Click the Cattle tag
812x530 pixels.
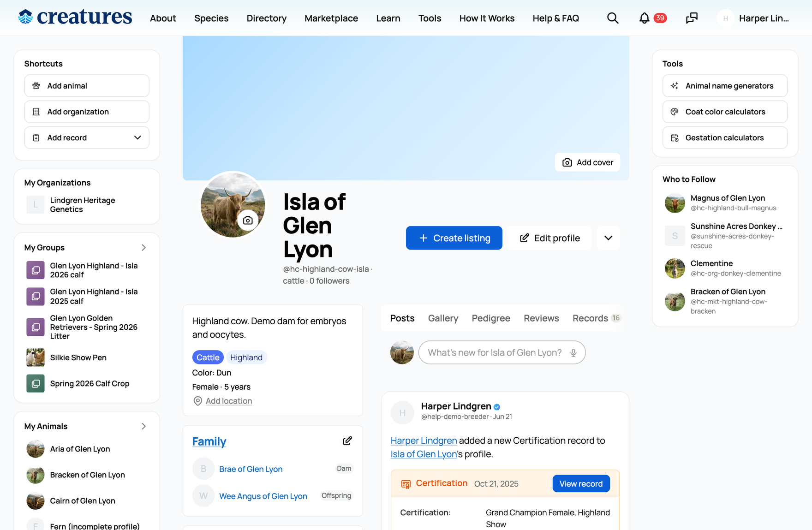(208, 357)
